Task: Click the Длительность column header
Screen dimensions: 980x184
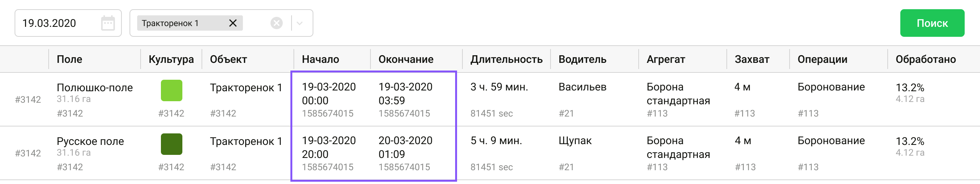Action: 506,59
